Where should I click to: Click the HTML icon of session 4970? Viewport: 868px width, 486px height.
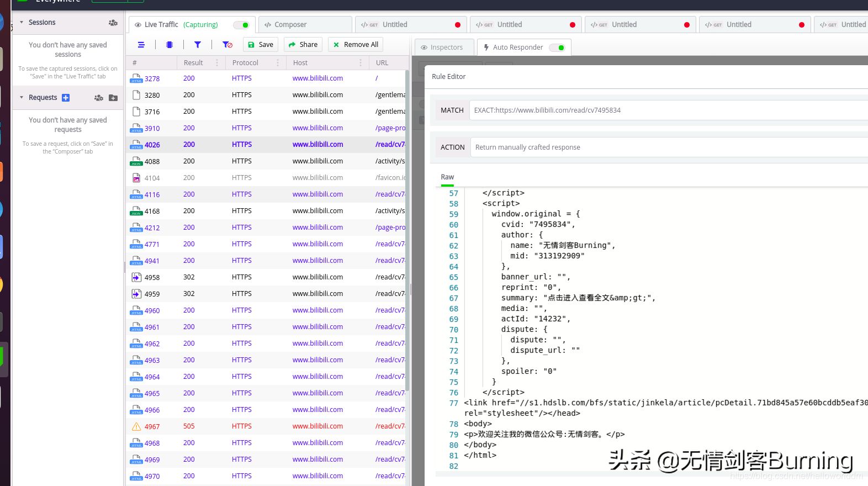coord(136,476)
